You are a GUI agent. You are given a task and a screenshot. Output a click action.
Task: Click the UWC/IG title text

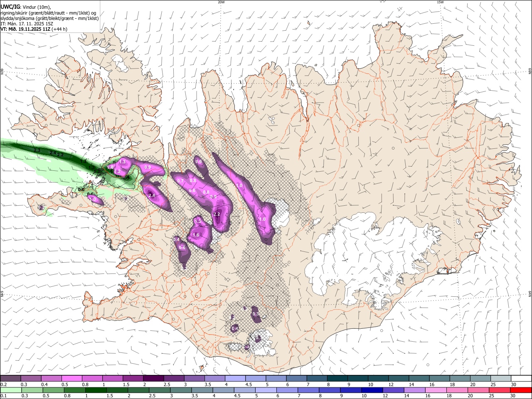pos(10,7)
